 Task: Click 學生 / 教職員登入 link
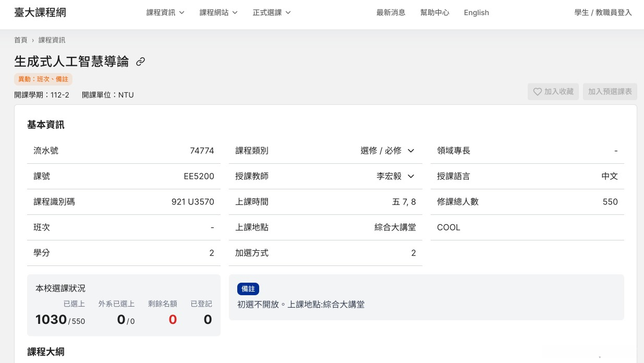[x=602, y=13]
